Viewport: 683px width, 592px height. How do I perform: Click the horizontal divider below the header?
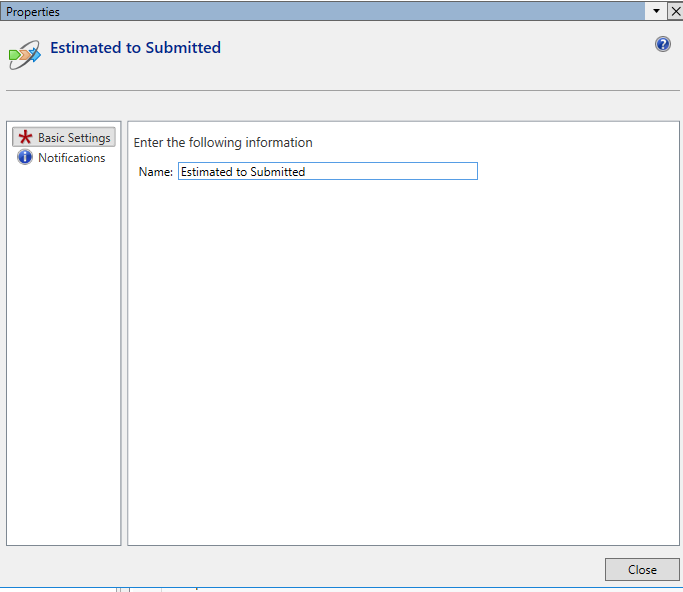point(340,91)
